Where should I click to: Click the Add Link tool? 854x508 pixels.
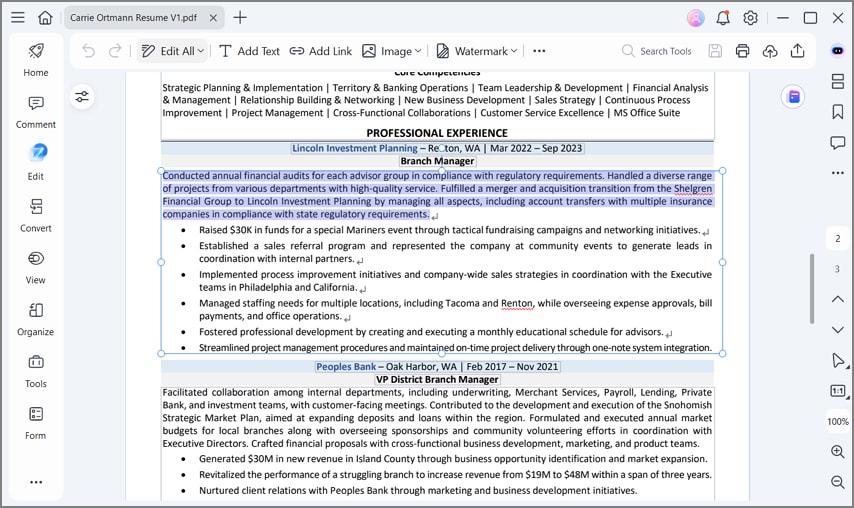click(320, 51)
